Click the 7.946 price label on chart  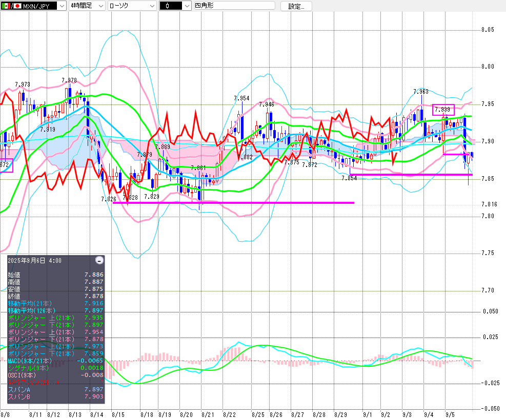[x=267, y=104]
